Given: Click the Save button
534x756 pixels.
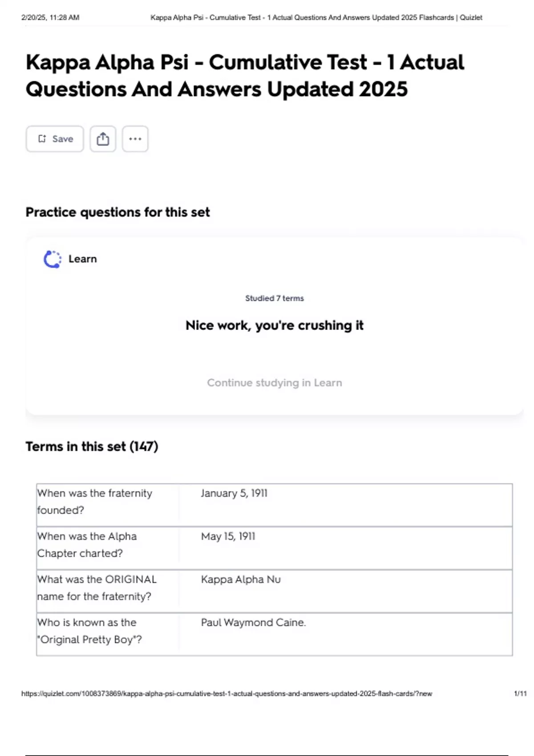Looking at the screenshot, I should [55, 139].
